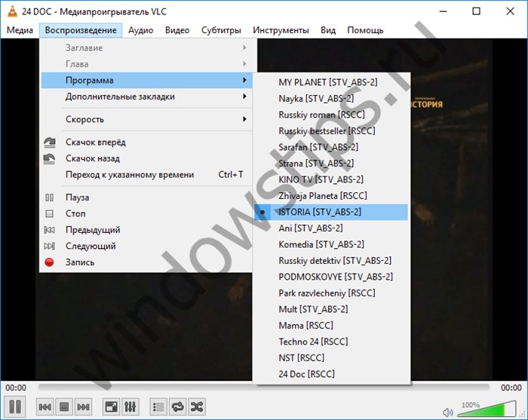
Task: Click previous track button in bottom toolbar
Action: coord(45,407)
